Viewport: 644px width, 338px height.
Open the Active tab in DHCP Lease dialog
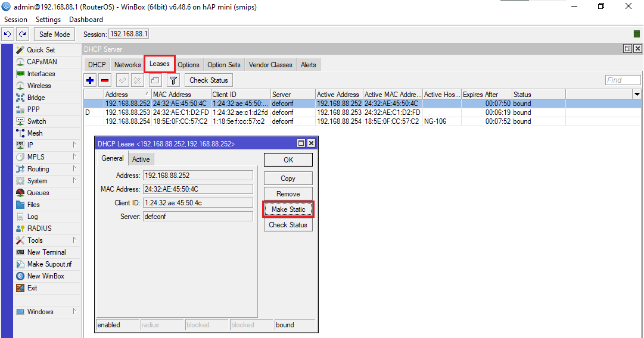[x=141, y=159]
